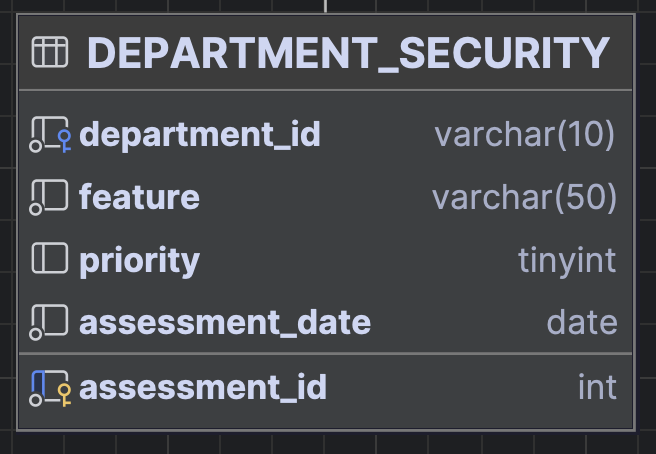The height and width of the screenshot is (454, 656).
Task: Select the priority column name
Action: (x=140, y=261)
